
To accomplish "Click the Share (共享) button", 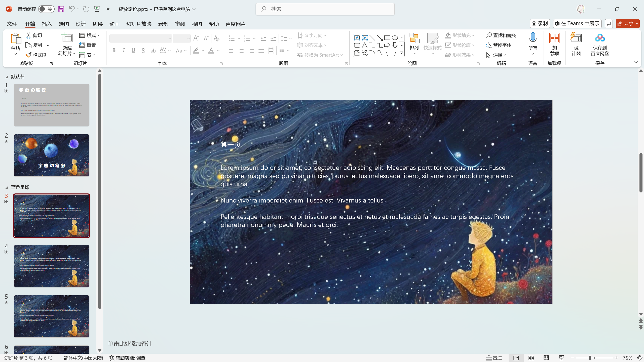I will pyautogui.click(x=628, y=24).
